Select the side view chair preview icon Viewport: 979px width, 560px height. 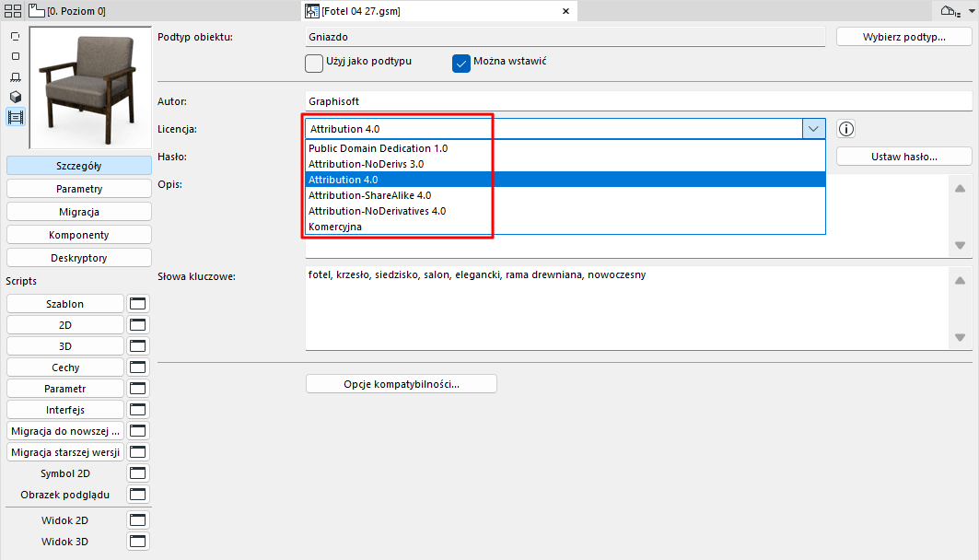point(16,76)
